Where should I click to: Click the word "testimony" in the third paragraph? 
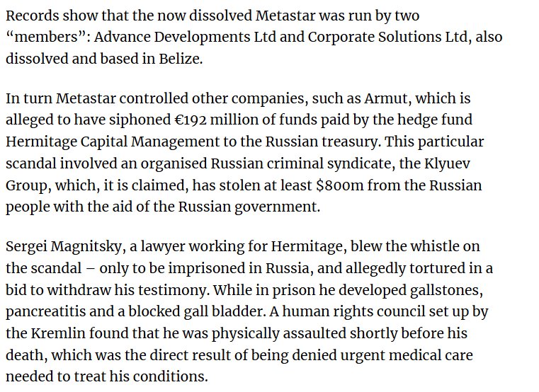coord(171,290)
